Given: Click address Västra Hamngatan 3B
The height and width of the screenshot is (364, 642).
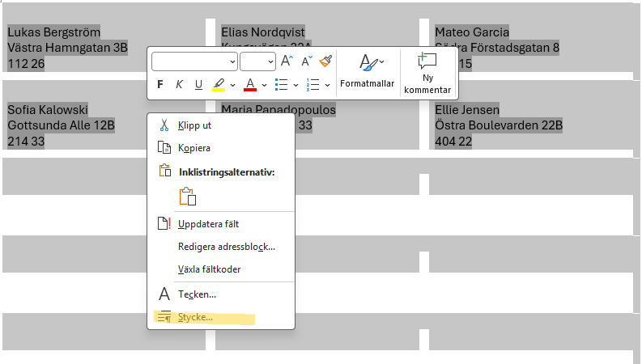Looking at the screenshot, I should coord(67,48).
